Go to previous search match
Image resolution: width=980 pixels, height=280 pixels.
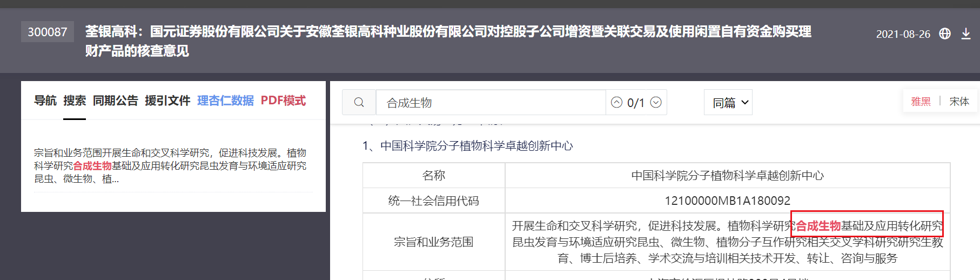[616, 102]
